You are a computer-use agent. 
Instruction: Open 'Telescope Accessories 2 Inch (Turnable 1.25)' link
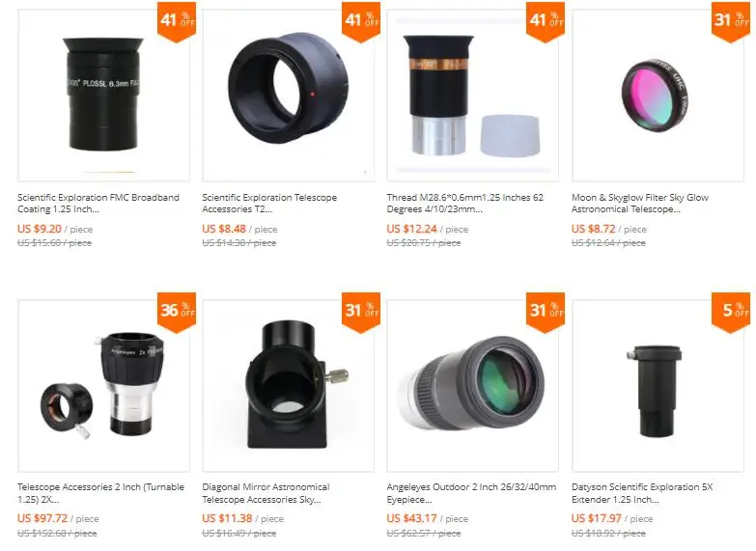(x=100, y=493)
